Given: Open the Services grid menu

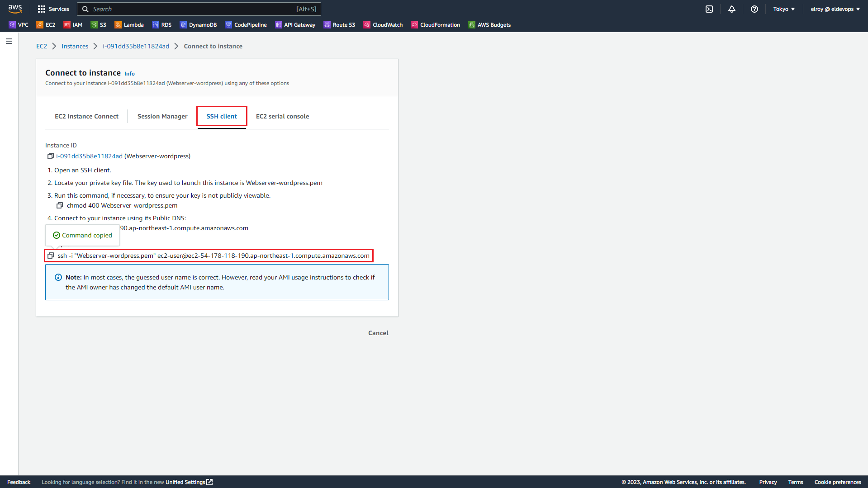Looking at the screenshot, I should [x=53, y=9].
